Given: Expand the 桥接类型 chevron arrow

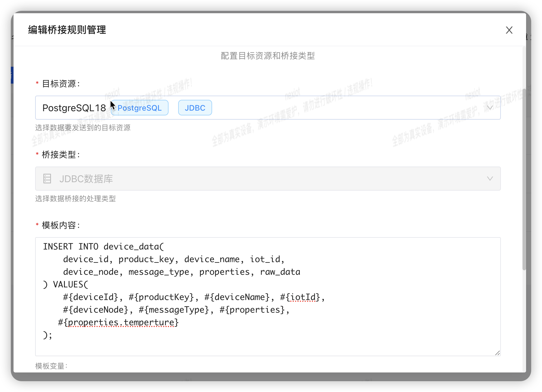Looking at the screenshot, I should 490,179.
